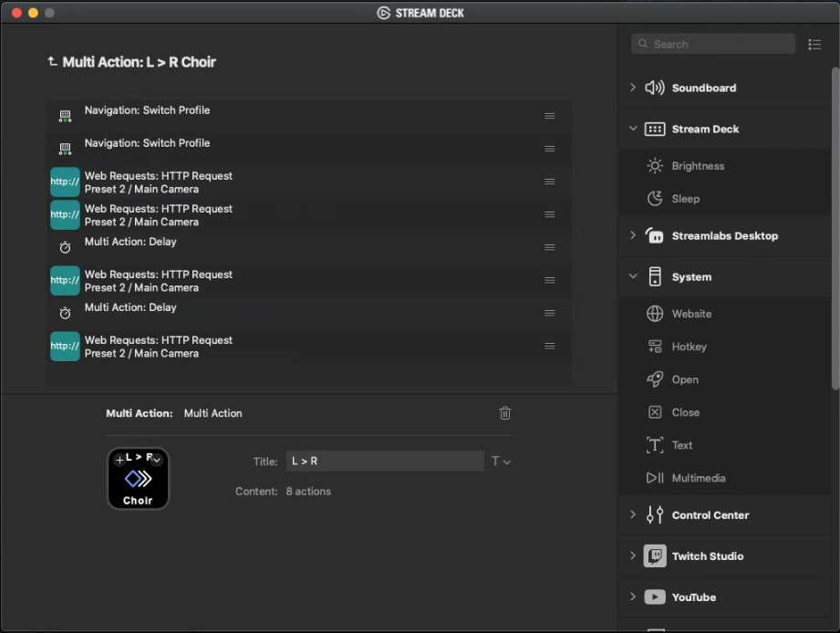Click the YouTube category header
Image resolution: width=840 pixels, height=633 pixels.
(x=725, y=597)
